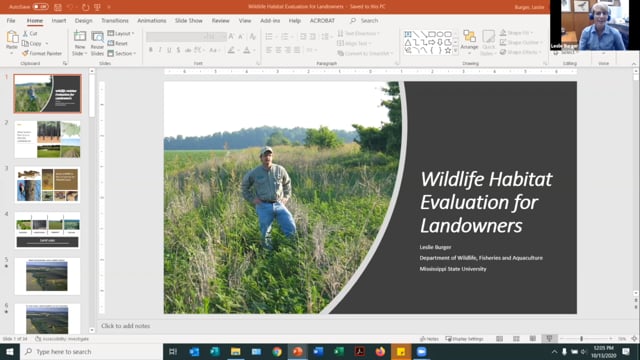This screenshot has width=640, height=360.
Task: Open the Shape Fill dropdown
Action: (516, 33)
